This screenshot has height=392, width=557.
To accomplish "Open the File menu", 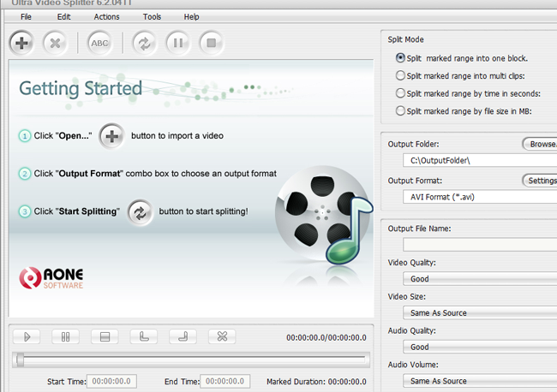I will coord(26,16).
